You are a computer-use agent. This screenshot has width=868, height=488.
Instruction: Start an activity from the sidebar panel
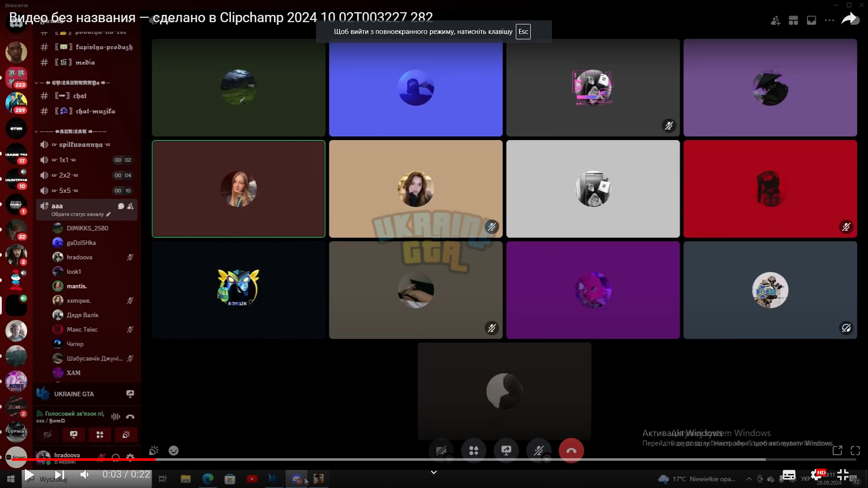[100, 435]
